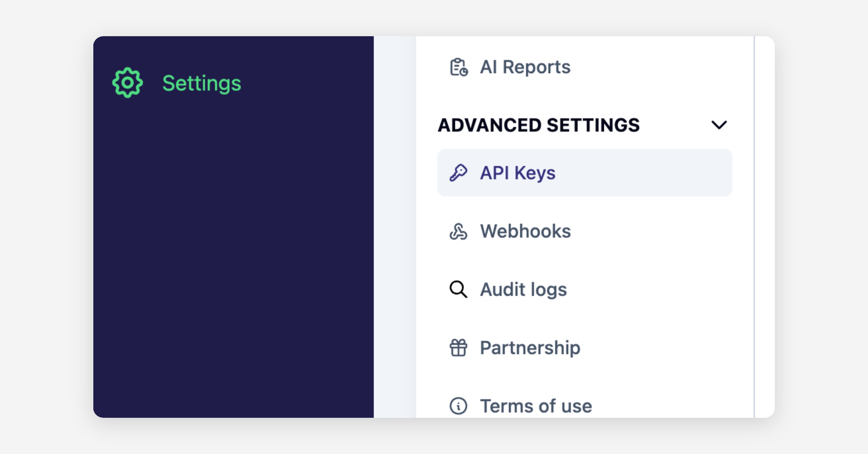The width and height of the screenshot is (868, 454).
Task: View the Terms of use
Action: 536,406
